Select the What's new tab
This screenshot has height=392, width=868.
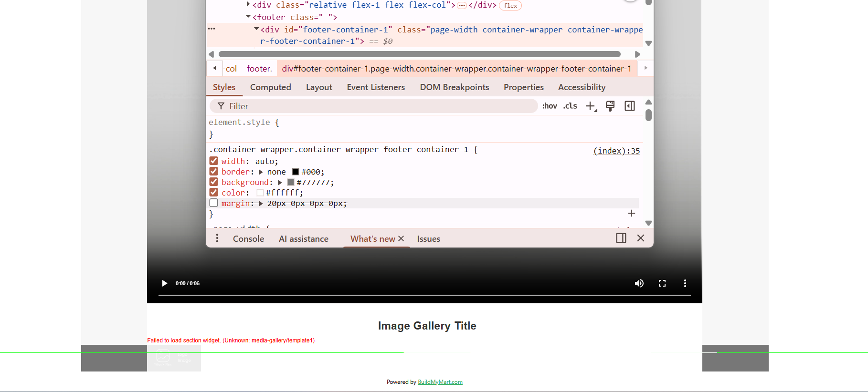pyautogui.click(x=373, y=239)
